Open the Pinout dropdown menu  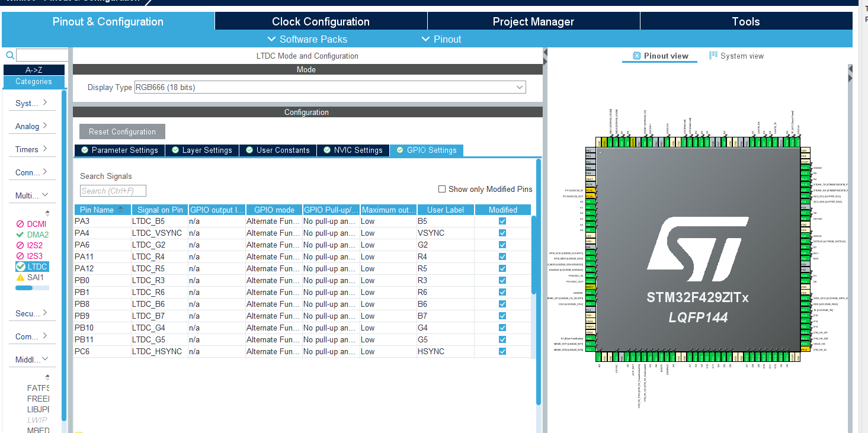[441, 39]
